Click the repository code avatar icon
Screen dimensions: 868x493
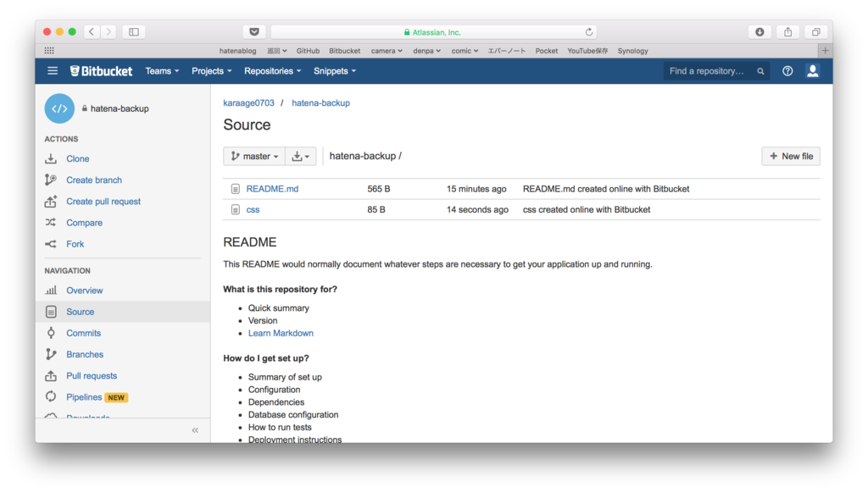[59, 108]
